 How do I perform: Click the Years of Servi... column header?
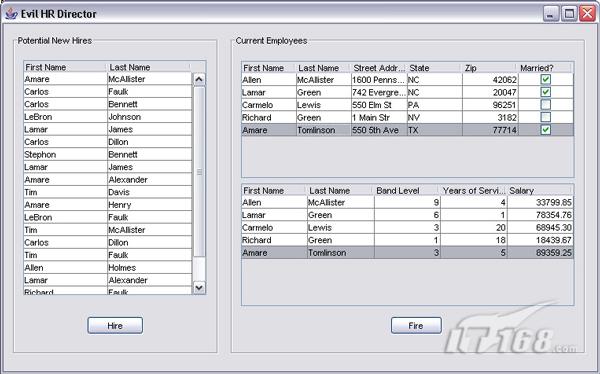point(474,190)
